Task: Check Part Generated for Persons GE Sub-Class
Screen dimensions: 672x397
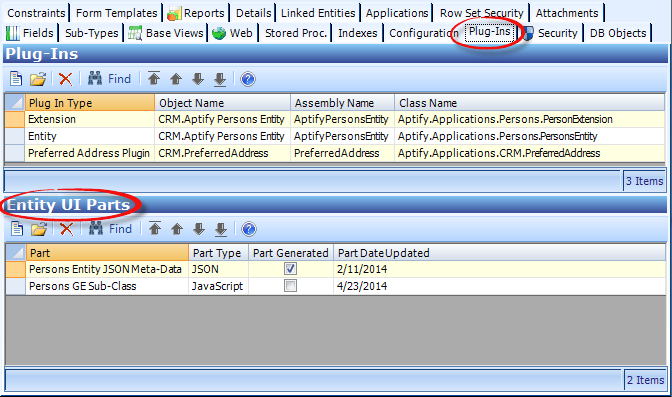Action: [x=290, y=286]
